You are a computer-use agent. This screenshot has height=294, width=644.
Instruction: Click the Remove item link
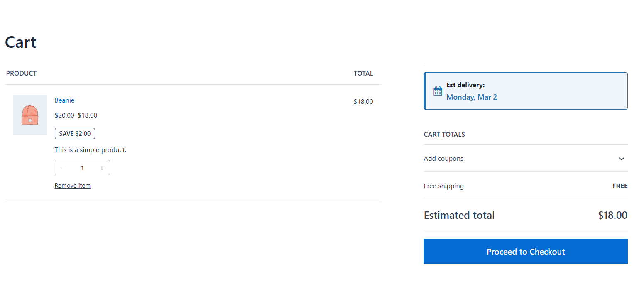(72, 186)
